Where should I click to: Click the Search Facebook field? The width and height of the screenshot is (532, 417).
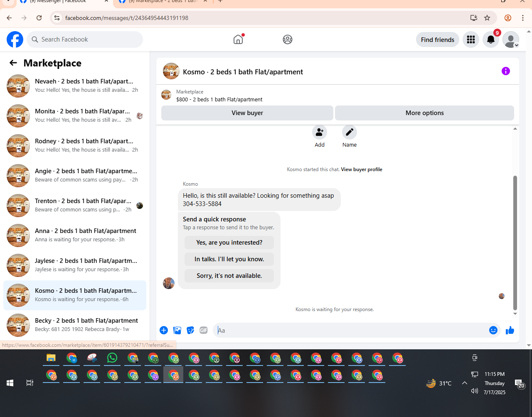pos(85,39)
